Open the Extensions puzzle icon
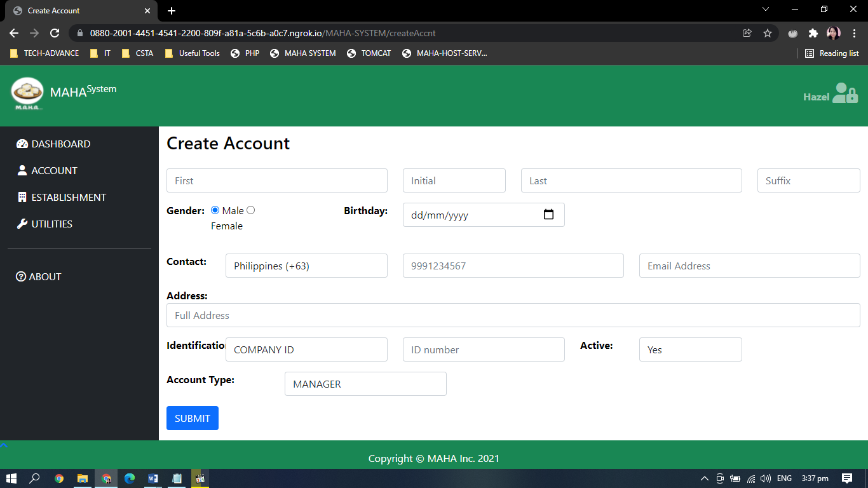This screenshot has height=488, width=868. click(813, 33)
